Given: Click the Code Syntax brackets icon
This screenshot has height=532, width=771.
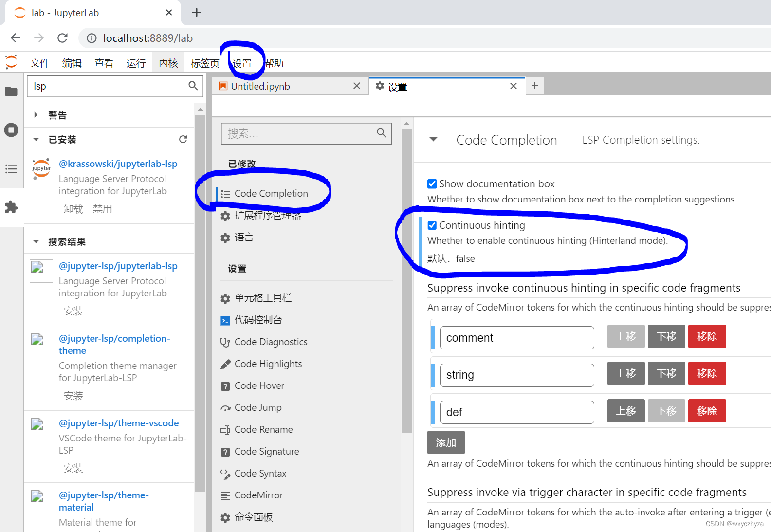Looking at the screenshot, I should point(225,474).
